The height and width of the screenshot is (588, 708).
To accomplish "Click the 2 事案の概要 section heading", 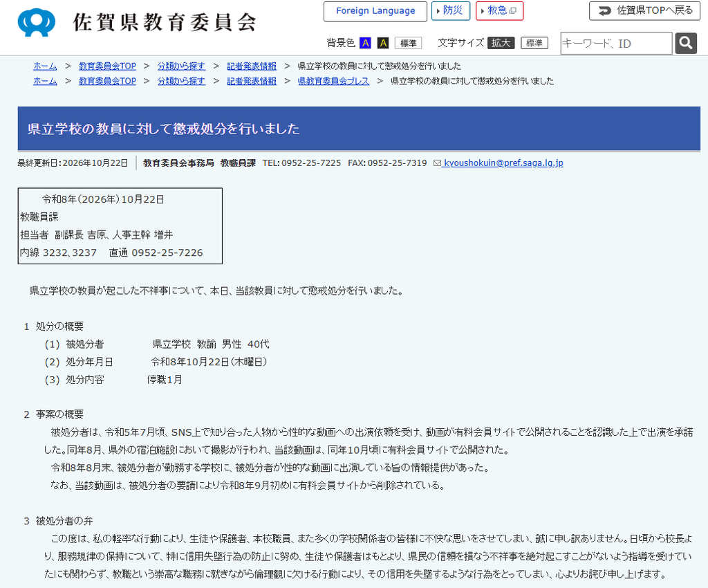I will (54, 414).
